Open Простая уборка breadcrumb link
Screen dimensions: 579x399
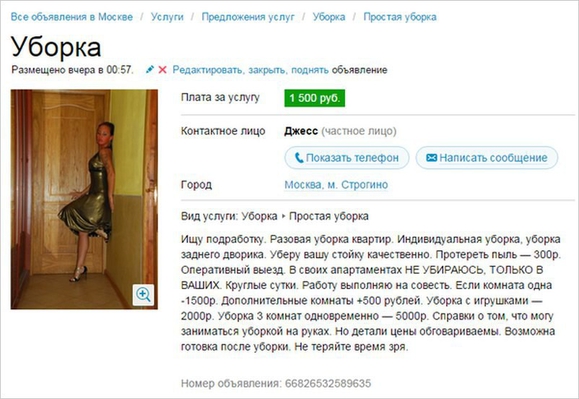coord(400,17)
